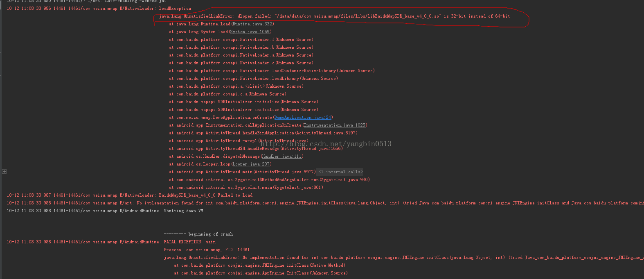The height and width of the screenshot is (279, 644).
Task: Select the "NativeLoader.a(Unknown Source)" stack frame
Action: pos(241,55)
